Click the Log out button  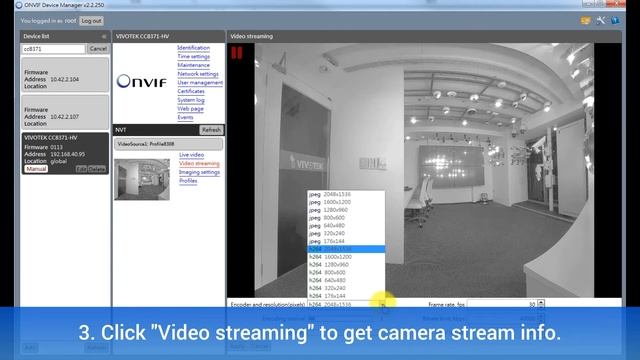click(91, 21)
